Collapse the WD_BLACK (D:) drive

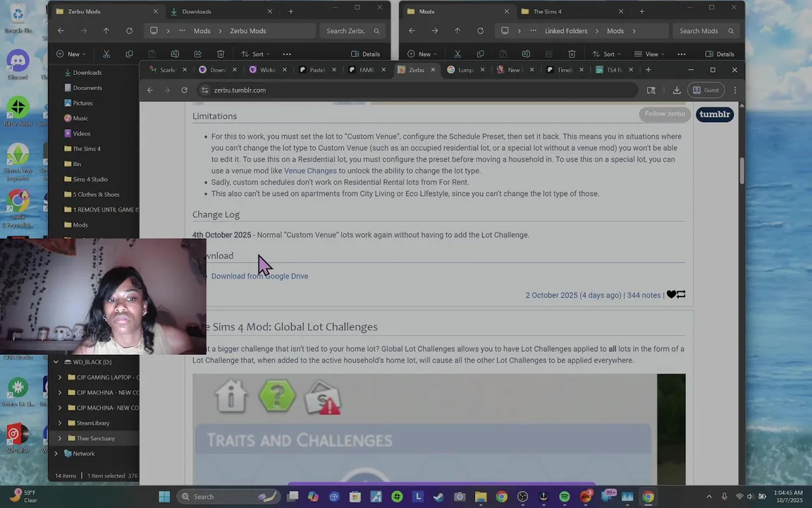tap(56, 363)
